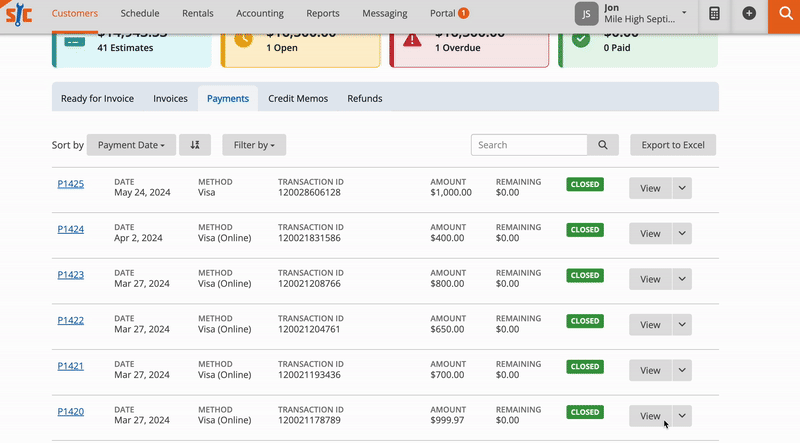Screen dimensions: 800x443
Task: Click the $1,000.00 amount value
Action: tap(451, 192)
